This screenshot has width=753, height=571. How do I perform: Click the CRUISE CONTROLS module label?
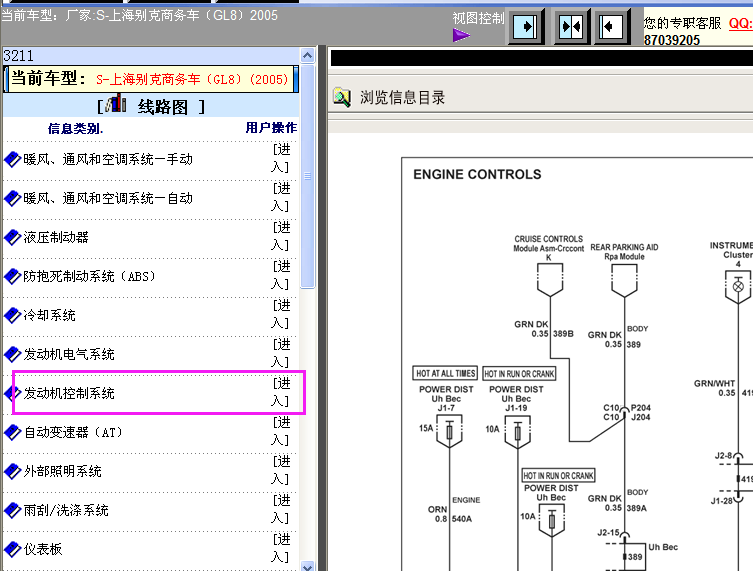(x=548, y=243)
